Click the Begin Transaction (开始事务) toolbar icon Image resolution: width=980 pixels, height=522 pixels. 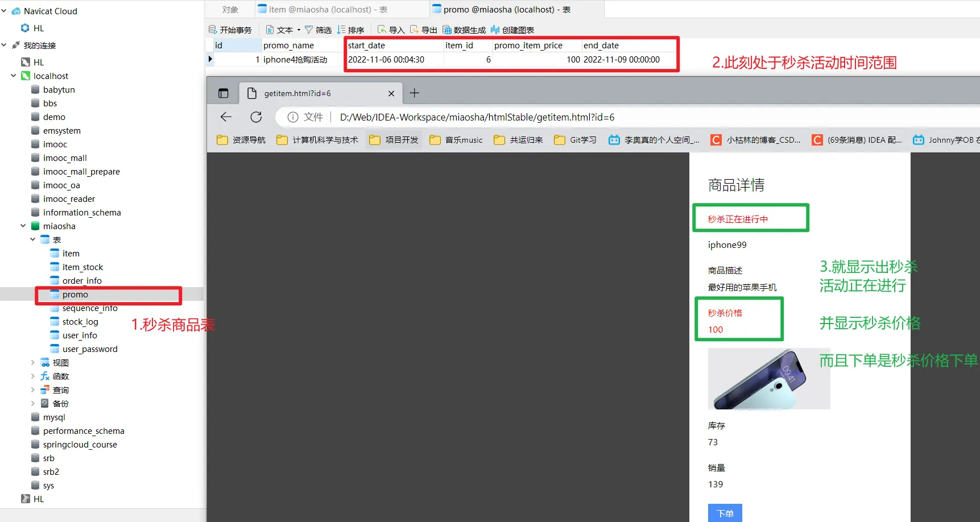point(213,30)
